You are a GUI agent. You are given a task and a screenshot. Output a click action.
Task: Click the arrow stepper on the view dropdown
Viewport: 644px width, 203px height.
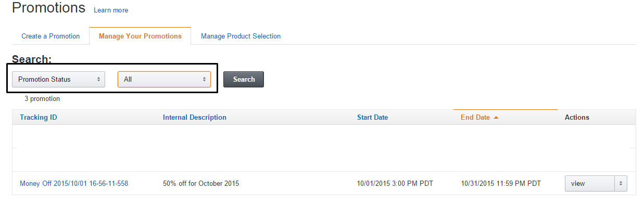coord(621,183)
